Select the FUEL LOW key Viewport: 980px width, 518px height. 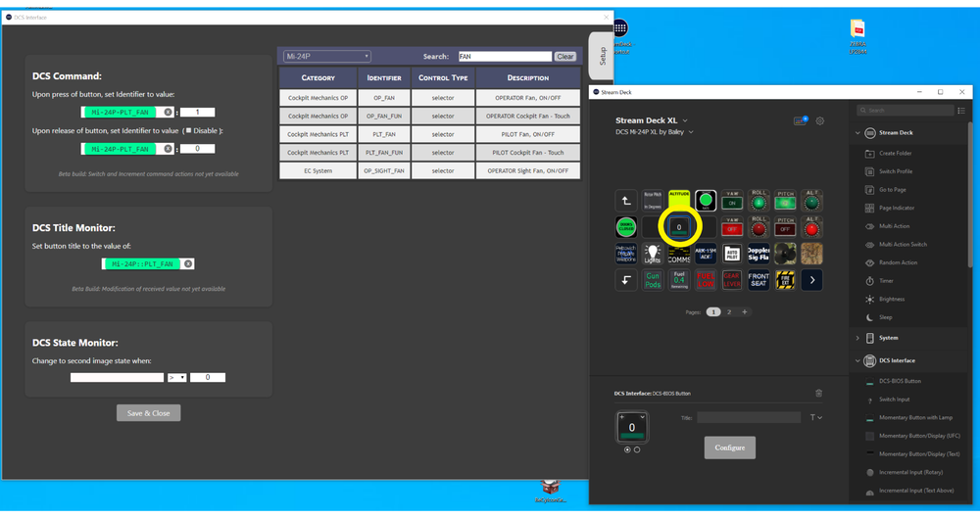click(706, 280)
